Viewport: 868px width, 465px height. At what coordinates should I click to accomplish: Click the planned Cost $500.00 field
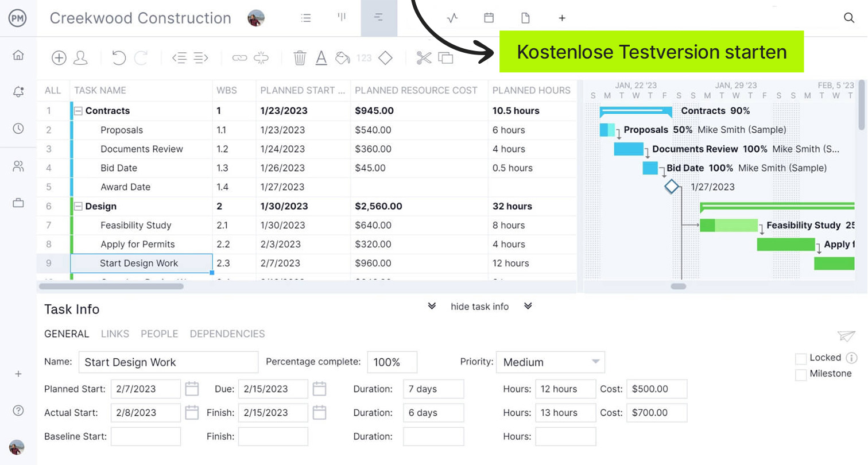coord(657,389)
